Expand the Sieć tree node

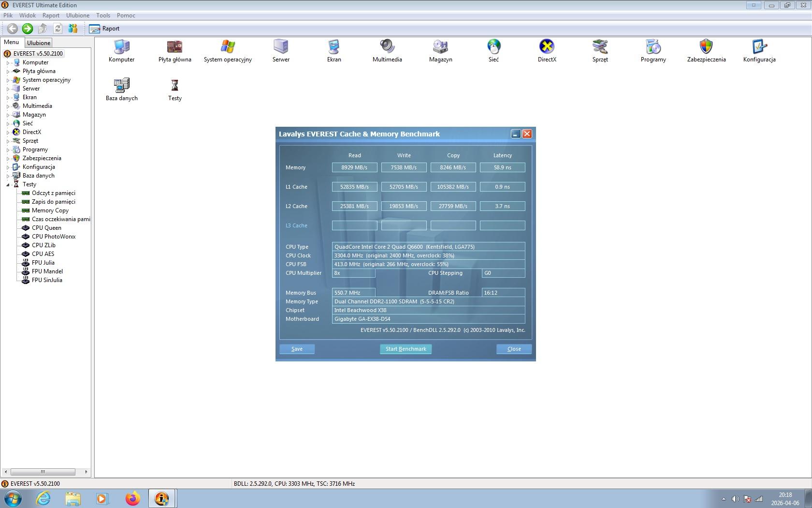(x=8, y=124)
